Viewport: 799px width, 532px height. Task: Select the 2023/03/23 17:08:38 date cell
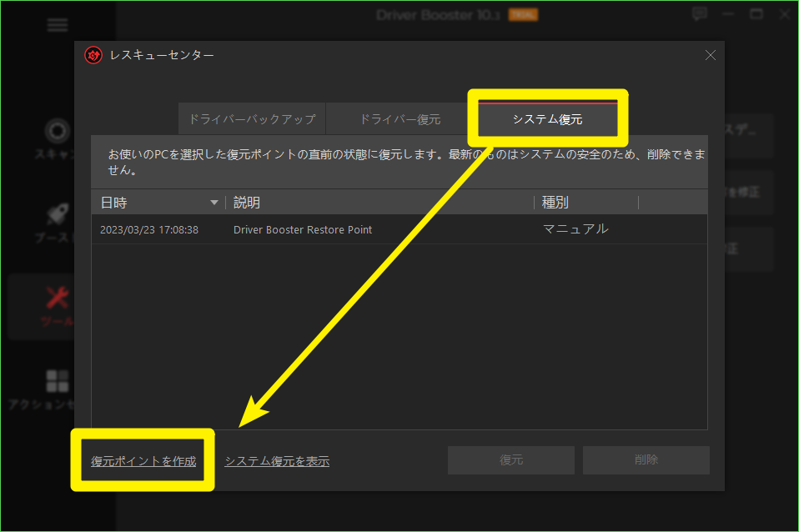[x=149, y=230]
